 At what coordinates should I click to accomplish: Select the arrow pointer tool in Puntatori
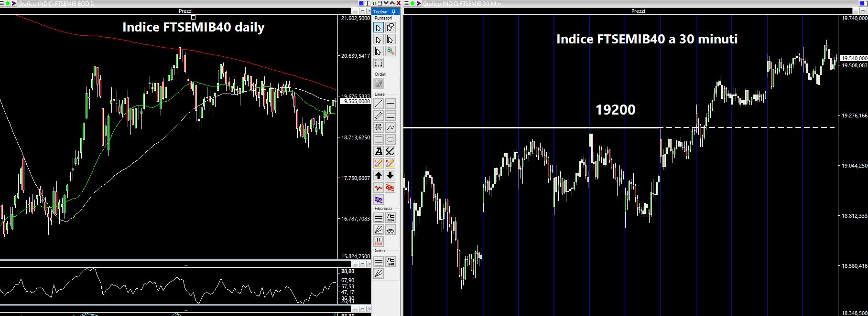(x=378, y=28)
